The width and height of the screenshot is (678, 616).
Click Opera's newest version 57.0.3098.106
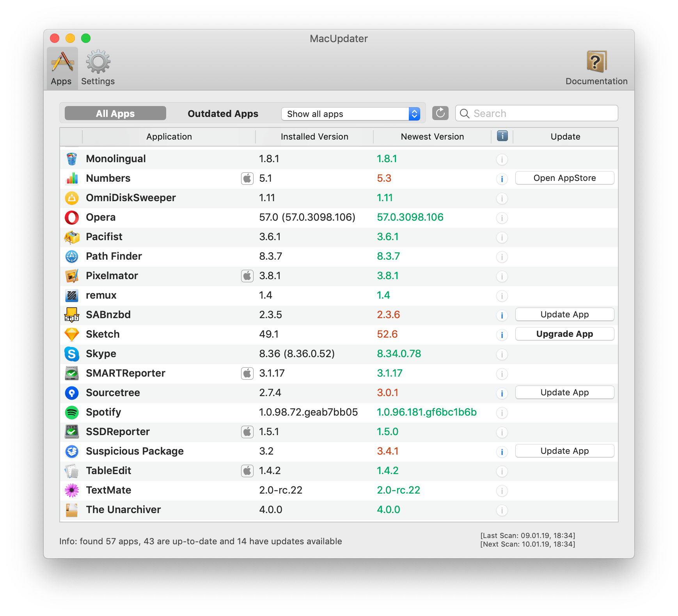click(x=410, y=217)
